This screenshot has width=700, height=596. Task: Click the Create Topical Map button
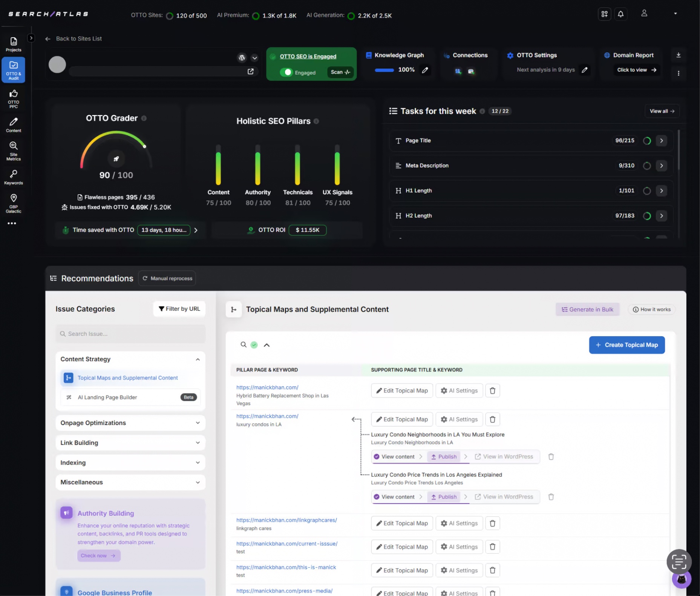point(626,344)
